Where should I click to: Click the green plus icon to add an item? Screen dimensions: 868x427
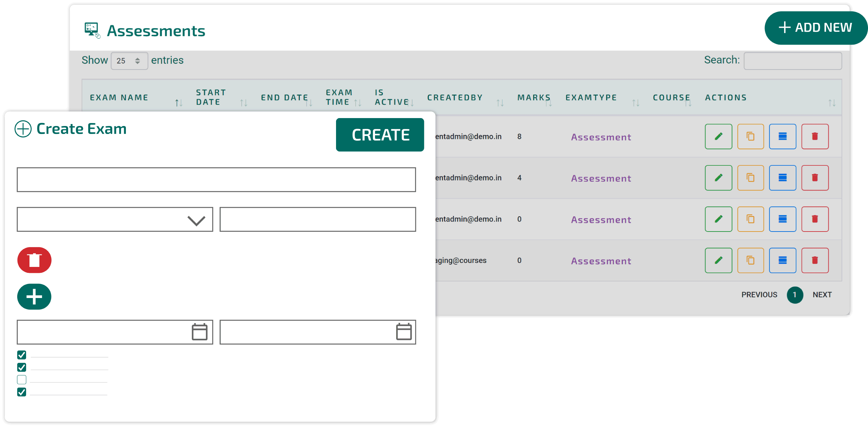point(34,297)
